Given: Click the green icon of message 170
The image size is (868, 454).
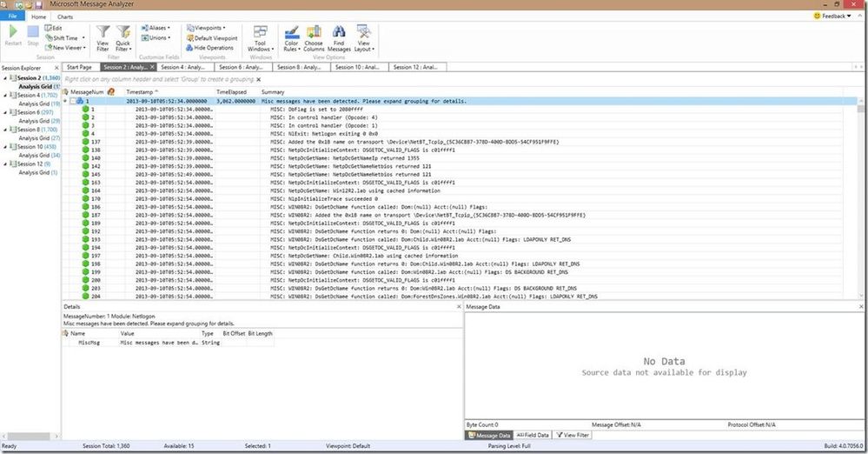Looking at the screenshot, I should click(85, 198).
